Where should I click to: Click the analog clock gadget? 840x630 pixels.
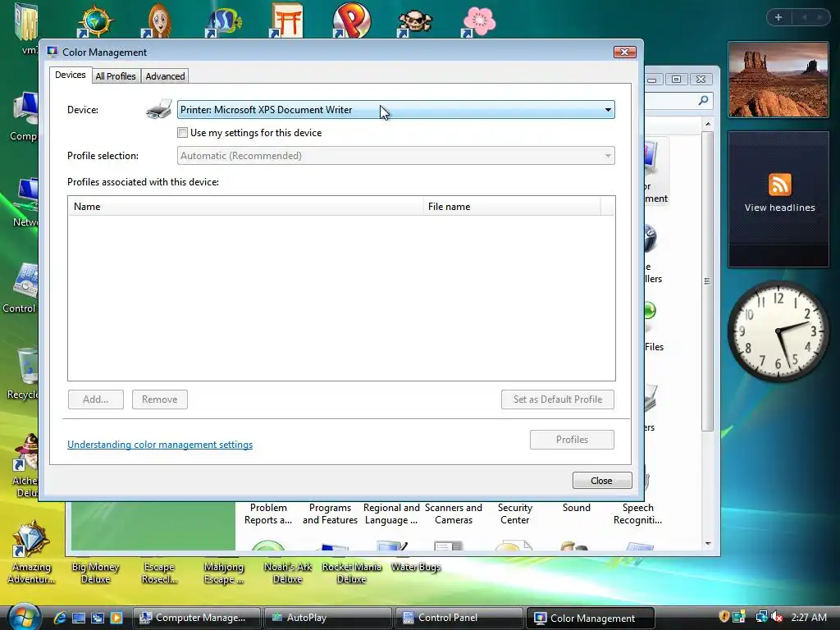click(x=778, y=331)
